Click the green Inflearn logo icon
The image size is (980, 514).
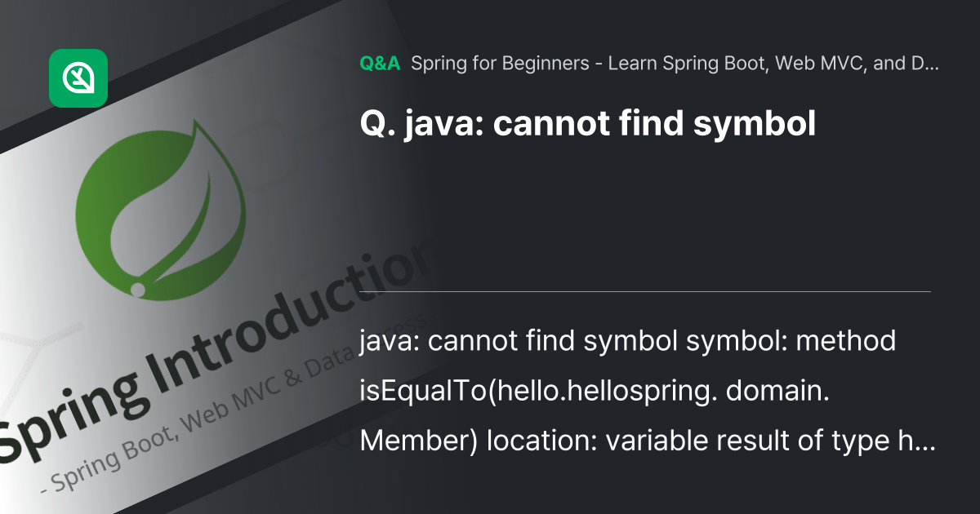coord(78,78)
